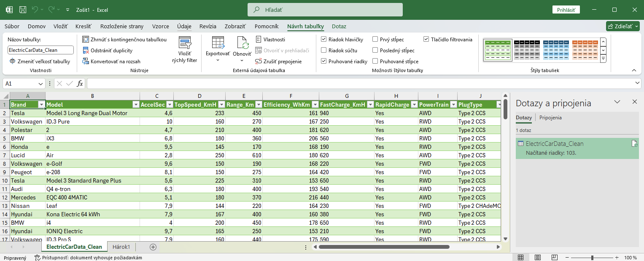
Task: Uncheck the Riadok hlavičky checkbox
Action: coord(324,39)
